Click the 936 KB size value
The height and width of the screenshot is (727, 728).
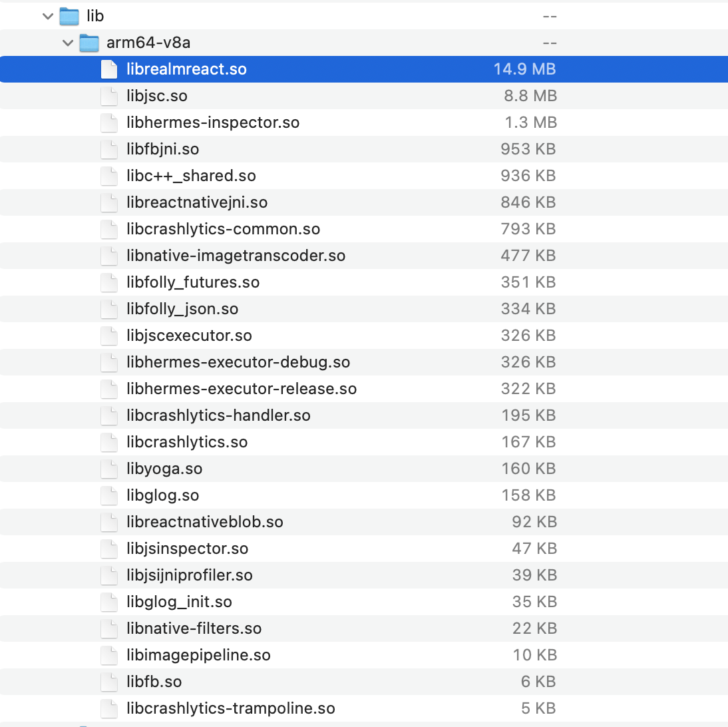[528, 176]
